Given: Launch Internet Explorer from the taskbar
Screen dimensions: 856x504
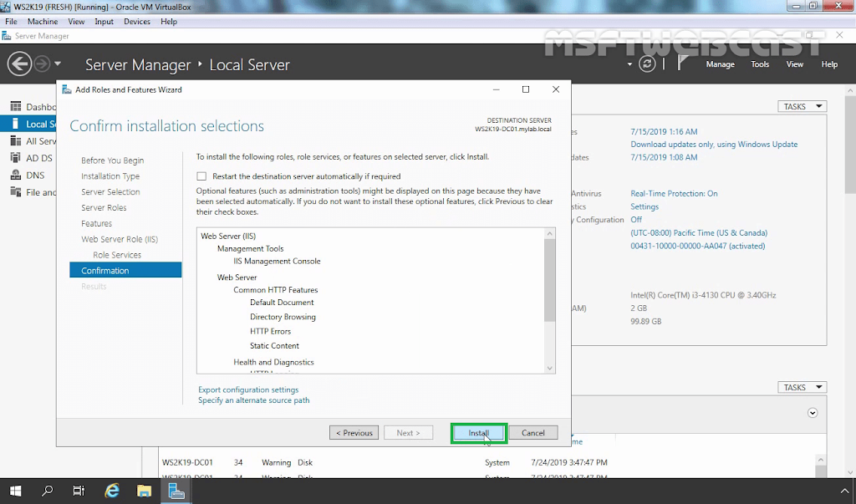Looking at the screenshot, I should click(x=112, y=491).
